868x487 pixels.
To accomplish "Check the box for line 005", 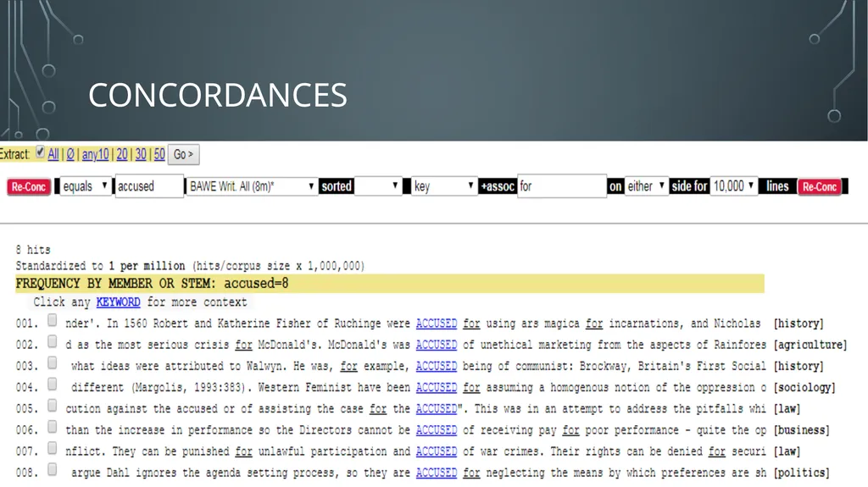I will pyautogui.click(x=52, y=406).
